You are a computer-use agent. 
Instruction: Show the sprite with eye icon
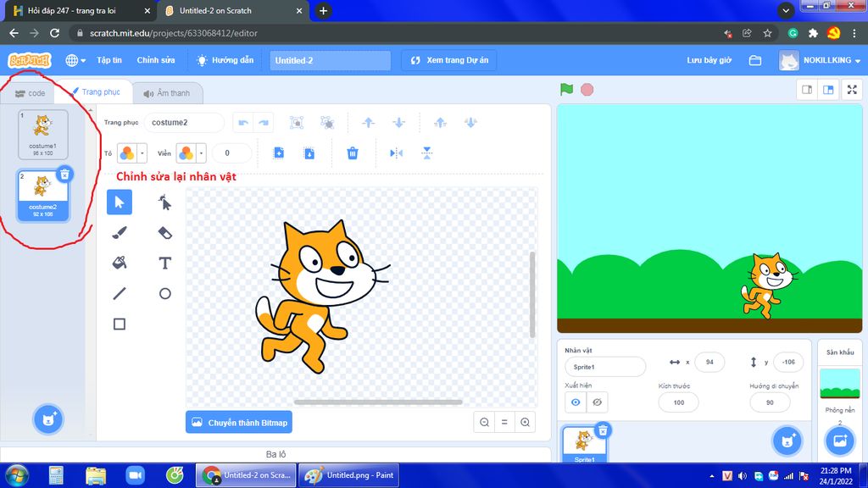576,402
